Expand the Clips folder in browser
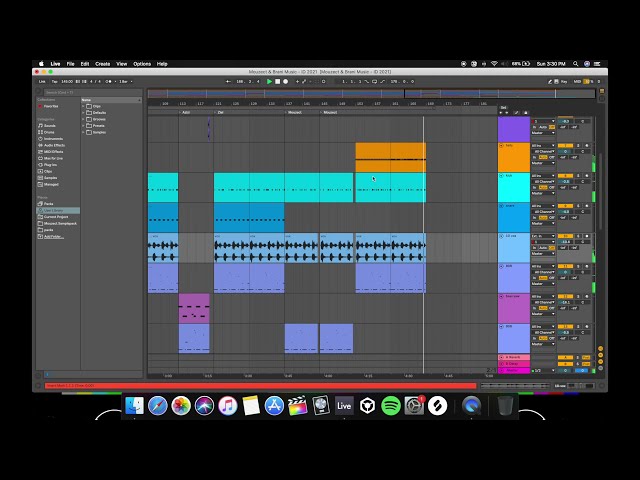 tap(83, 106)
